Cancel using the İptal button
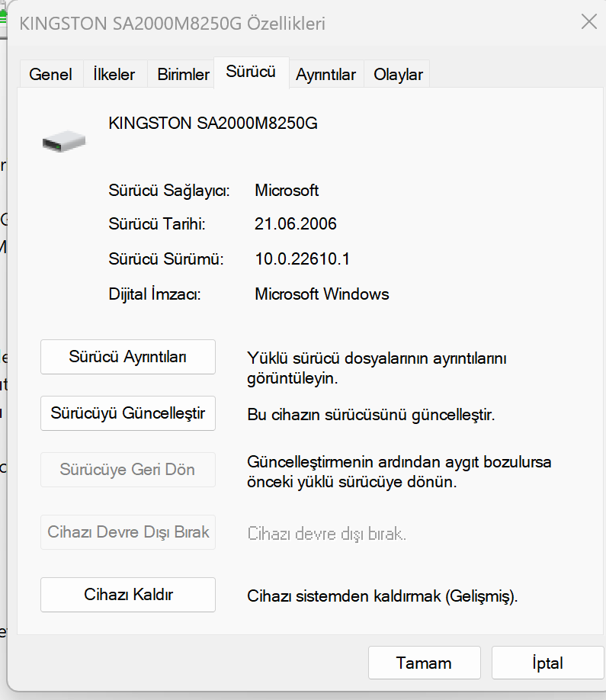This screenshot has height=700, width=606. [x=547, y=663]
